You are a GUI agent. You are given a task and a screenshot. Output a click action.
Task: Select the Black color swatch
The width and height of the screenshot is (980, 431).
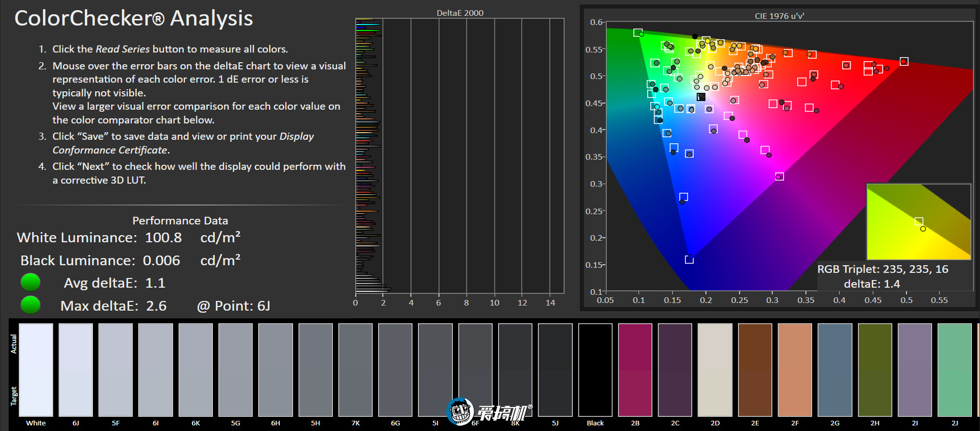[x=595, y=370]
